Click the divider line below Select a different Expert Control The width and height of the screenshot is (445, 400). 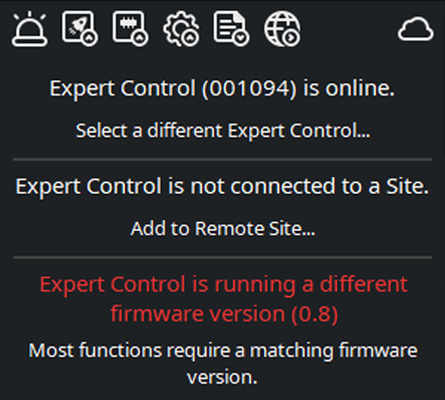[223, 160]
